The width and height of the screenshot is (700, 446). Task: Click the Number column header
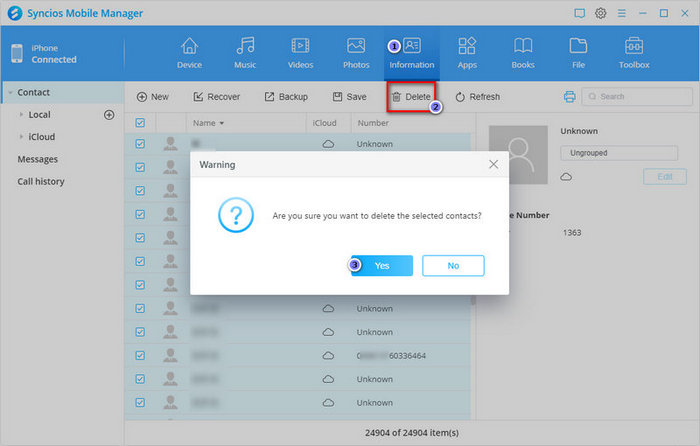point(373,123)
